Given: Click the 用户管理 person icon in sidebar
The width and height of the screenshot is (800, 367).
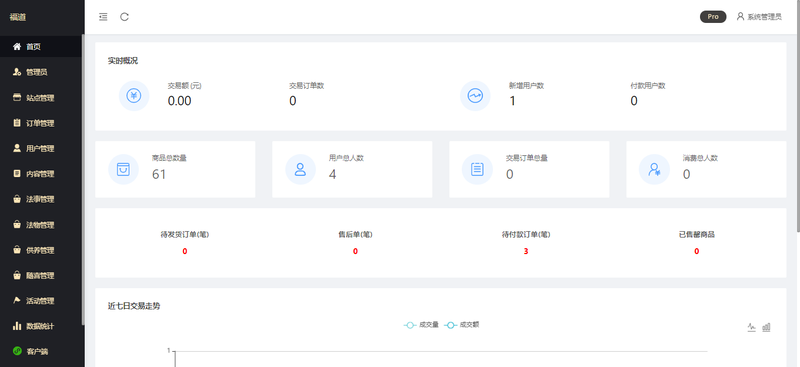Looking at the screenshot, I should (17, 148).
